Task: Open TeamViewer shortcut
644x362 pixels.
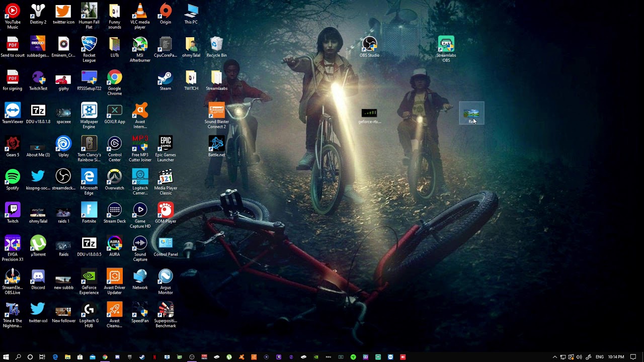Action: (13, 114)
